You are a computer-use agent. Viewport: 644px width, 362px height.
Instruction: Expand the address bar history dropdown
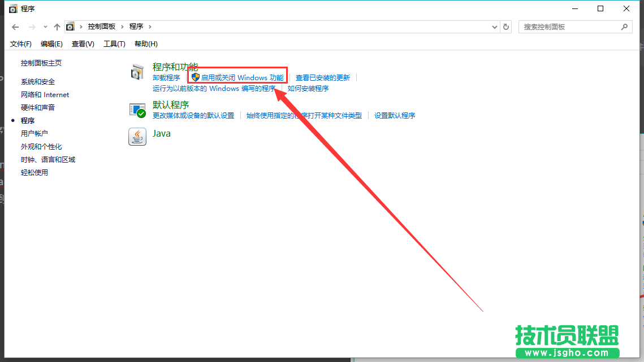click(494, 27)
